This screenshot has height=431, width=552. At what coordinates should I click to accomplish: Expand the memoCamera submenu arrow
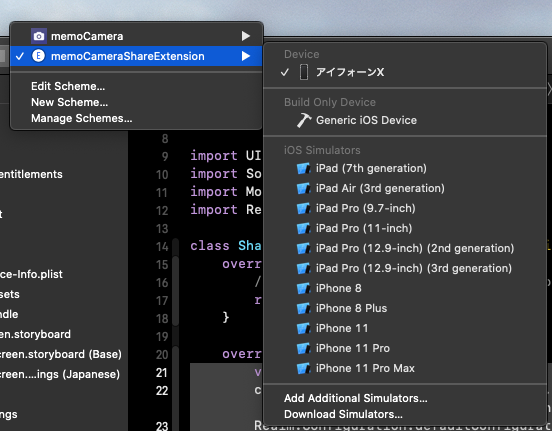[246, 36]
